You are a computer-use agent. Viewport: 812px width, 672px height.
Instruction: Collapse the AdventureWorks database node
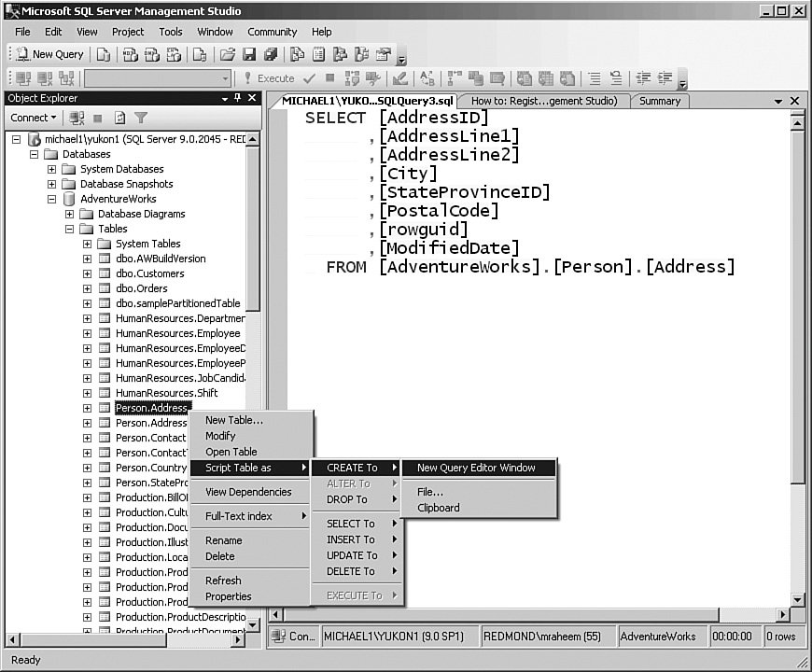pyautogui.click(x=51, y=200)
